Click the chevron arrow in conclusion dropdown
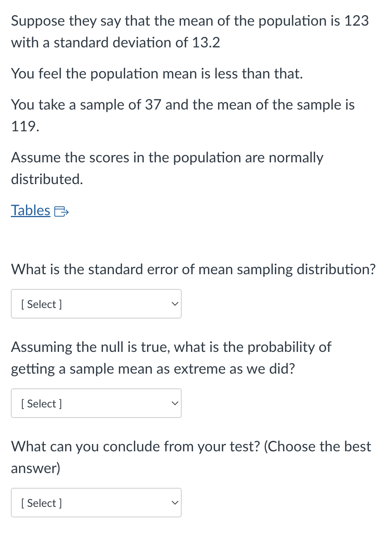392x536 pixels. [175, 503]
